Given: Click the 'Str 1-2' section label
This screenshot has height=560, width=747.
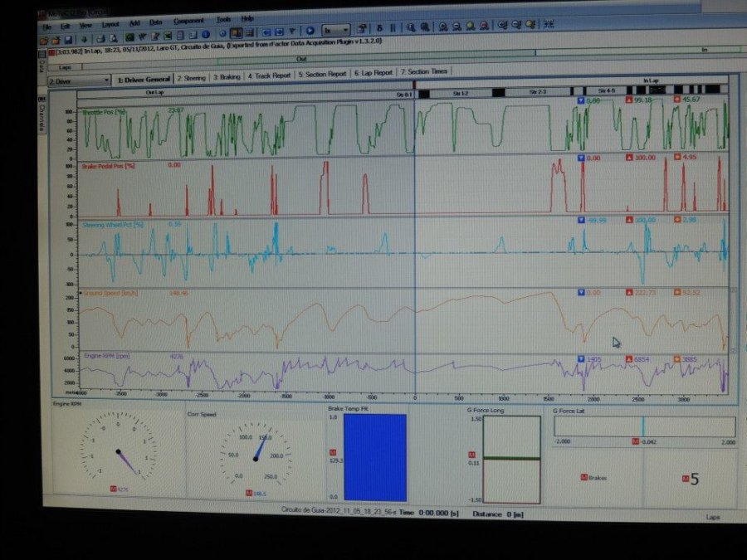Looking at the screenshot, I should tap(460, 93).
